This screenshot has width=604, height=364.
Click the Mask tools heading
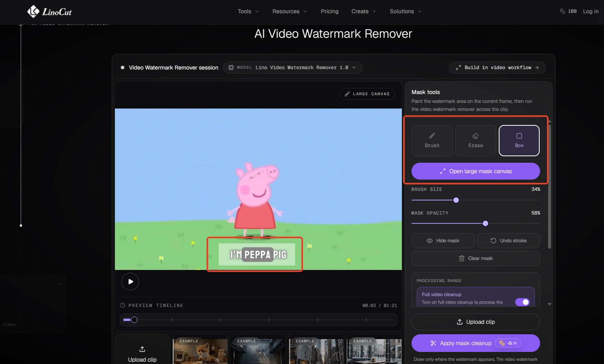426,92
